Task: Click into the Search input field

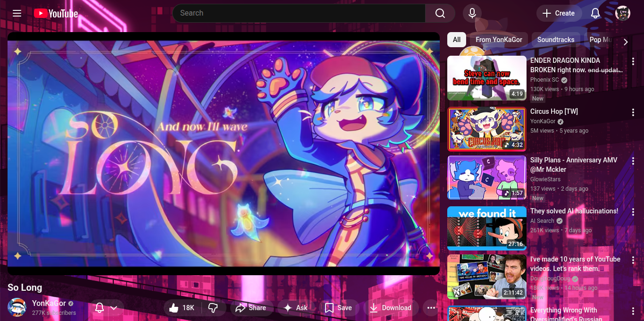Action: [x=299, y=13]
